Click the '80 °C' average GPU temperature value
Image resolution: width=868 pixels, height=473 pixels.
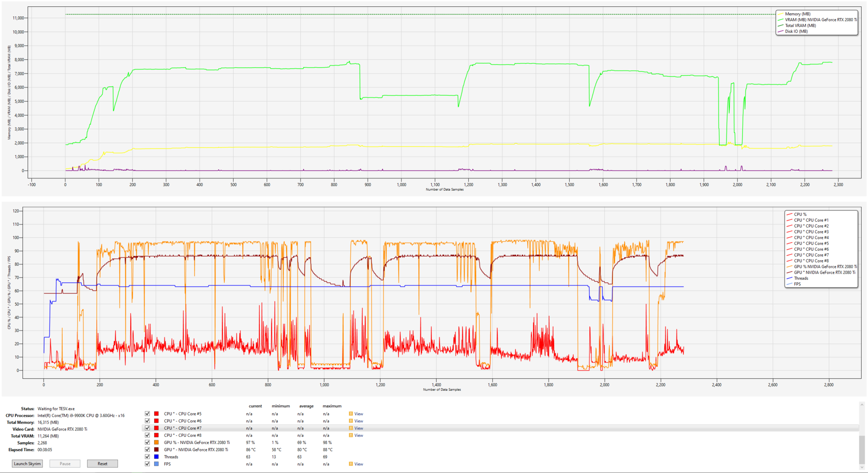[x=302, y=450]
